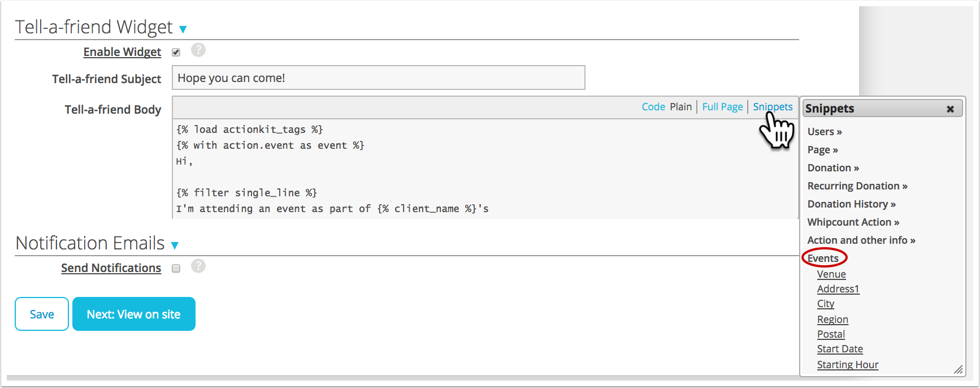Collapse the Notification Emails section arrow
The height and width of the screenshot is (388, 980).
pos(175,245)
